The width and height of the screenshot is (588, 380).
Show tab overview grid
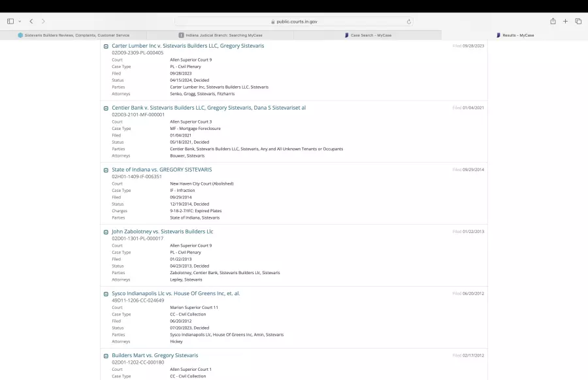coord(578,22)
